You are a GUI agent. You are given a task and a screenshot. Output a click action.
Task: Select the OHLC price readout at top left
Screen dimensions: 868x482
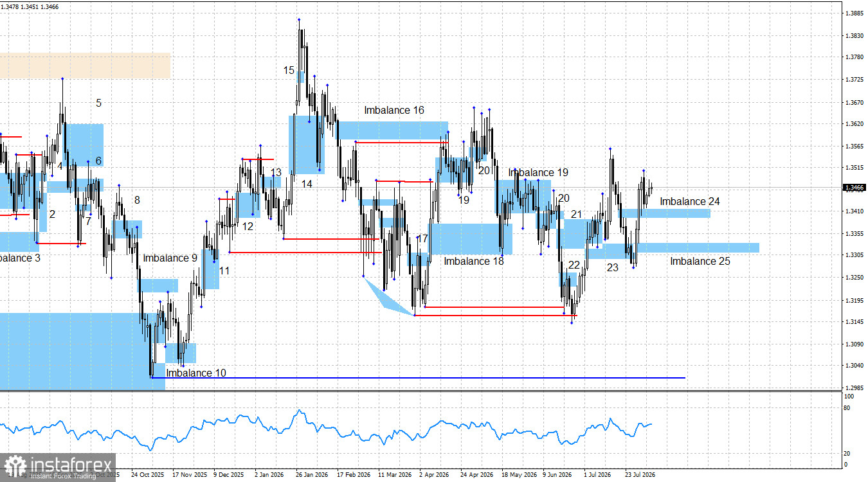point(23,6)
